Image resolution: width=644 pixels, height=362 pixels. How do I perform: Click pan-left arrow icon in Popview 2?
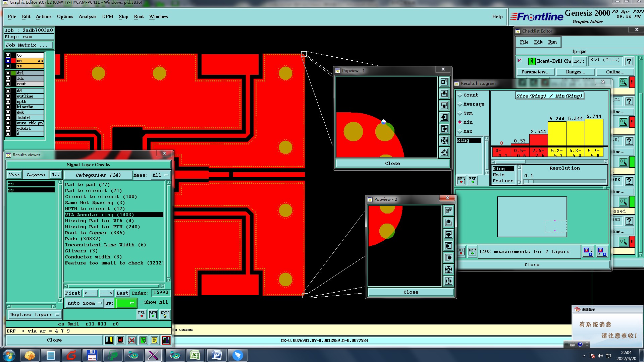tap(448, 246)
